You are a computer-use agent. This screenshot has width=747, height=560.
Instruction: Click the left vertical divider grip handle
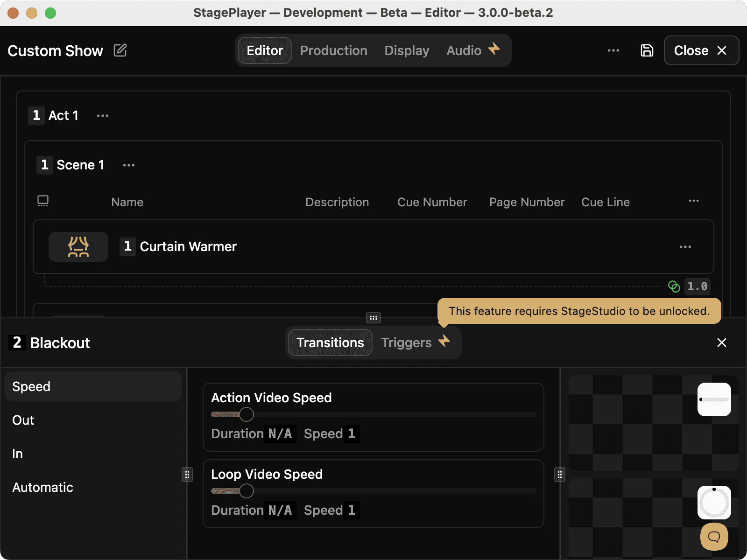[x=187, y=475]
